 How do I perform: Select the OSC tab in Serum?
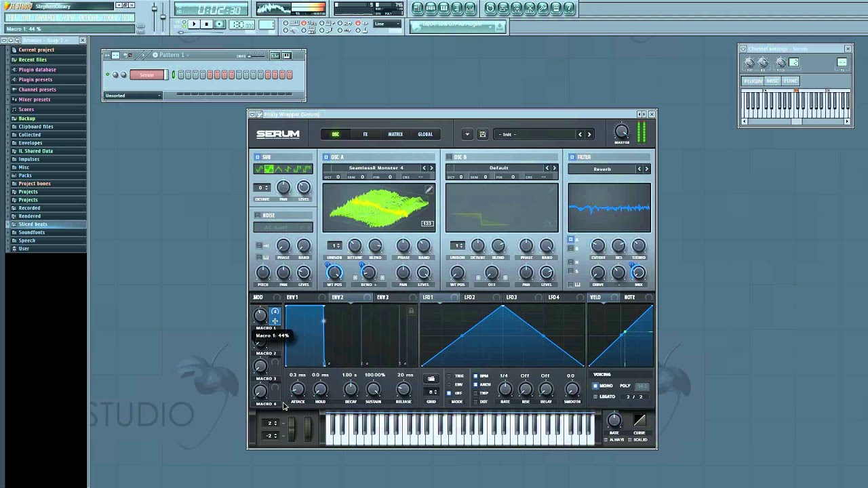[x=335, y=134]
